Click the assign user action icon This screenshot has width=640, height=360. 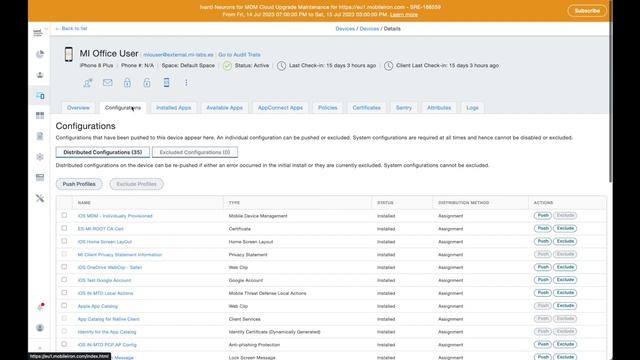click(87, 83)
